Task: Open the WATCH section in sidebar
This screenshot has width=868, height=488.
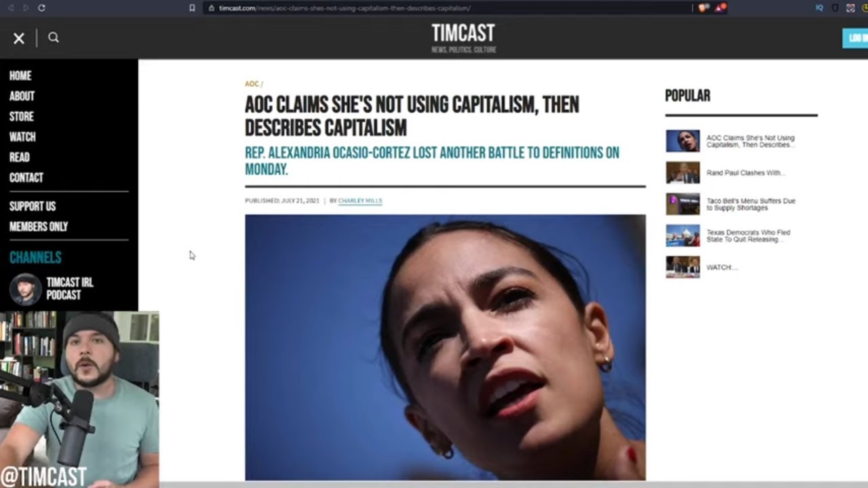Action: tap(22, 137)
